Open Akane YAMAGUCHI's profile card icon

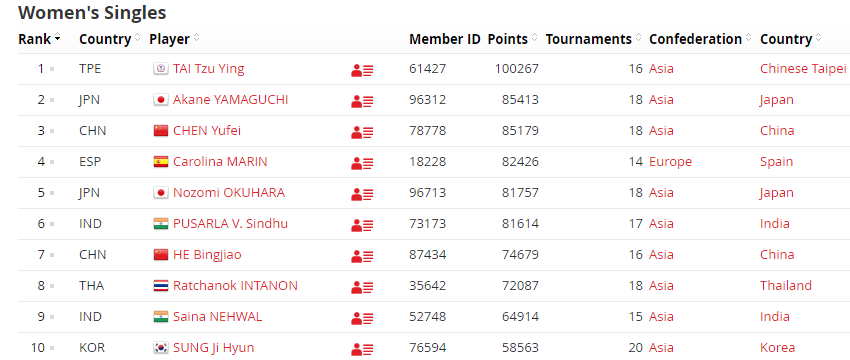(x=362, y=101)
